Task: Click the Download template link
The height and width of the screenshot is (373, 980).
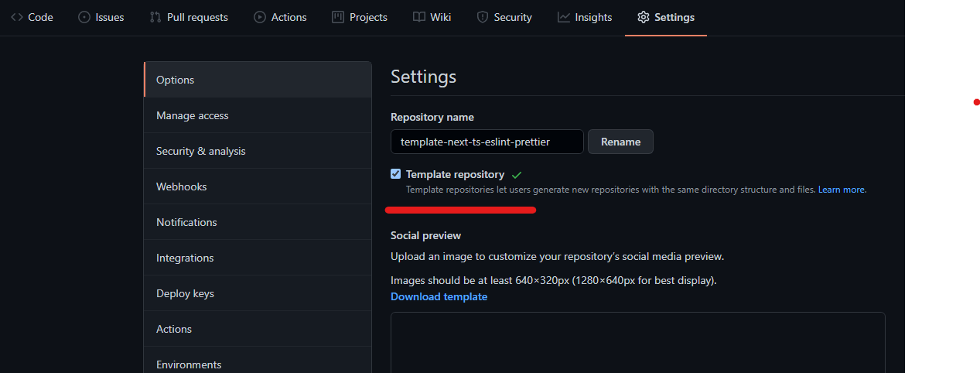Action: 439,296
